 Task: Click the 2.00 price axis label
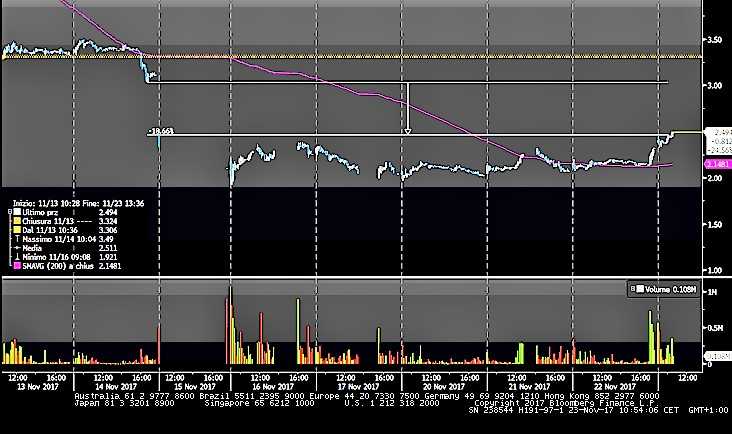click(714, 178)
